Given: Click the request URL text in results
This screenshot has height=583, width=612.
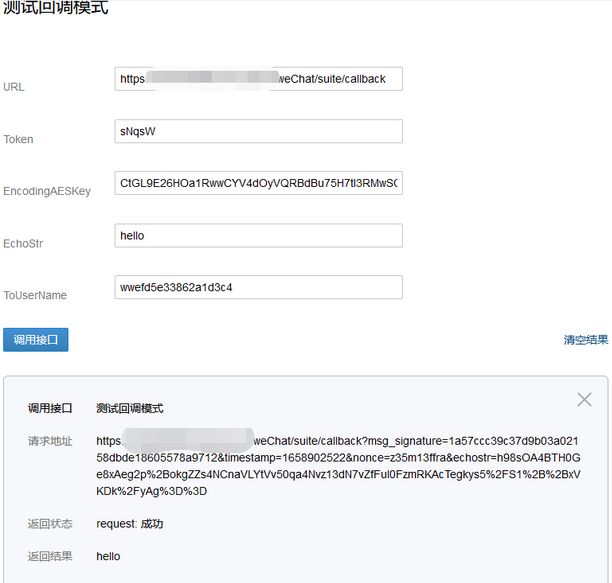Looking at the screenshot, I should pyautogui.click(x=338, y=466).
